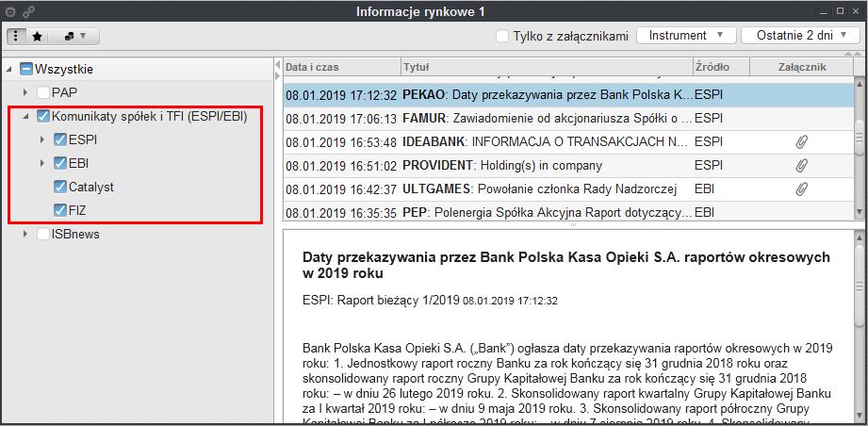868x426 pixels.
Task: Click the article pane vertical scrollbar thumb
Action: [x=860, y=286]
